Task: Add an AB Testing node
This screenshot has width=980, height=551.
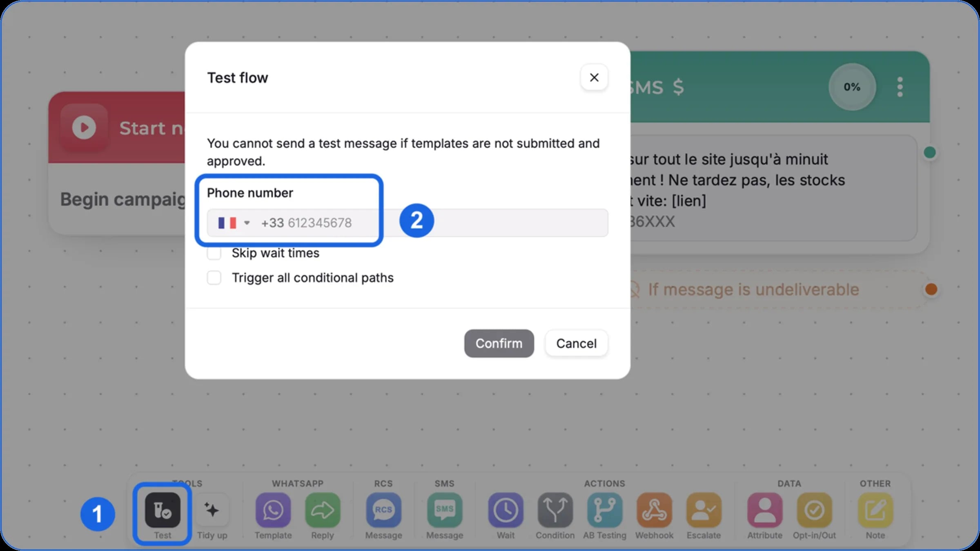Action: 605,510
